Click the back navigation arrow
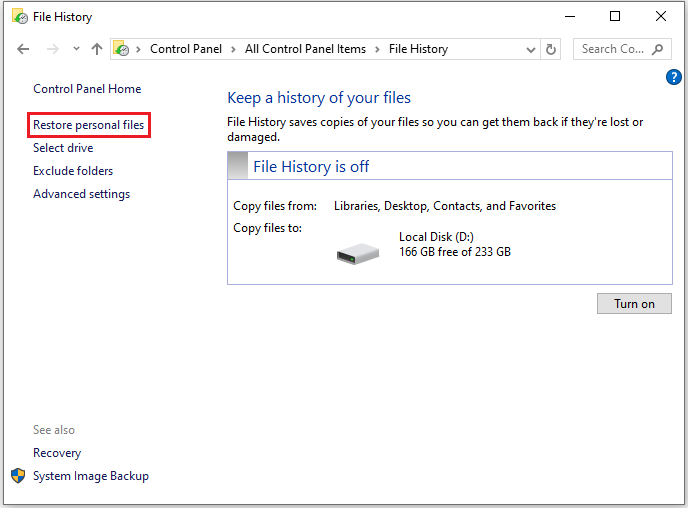This screenshot has width=688, height=508. [x=23, y=49]
